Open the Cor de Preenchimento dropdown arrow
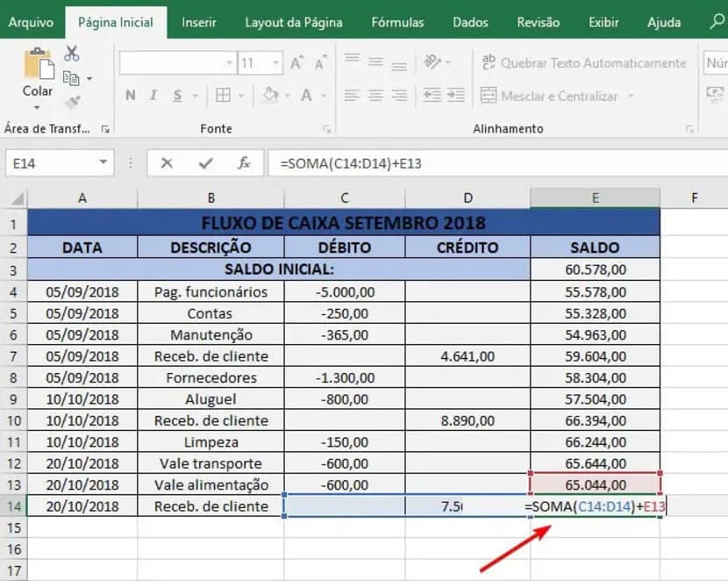Viewport: 728px width, 581px height. click(x=288, y=95)
